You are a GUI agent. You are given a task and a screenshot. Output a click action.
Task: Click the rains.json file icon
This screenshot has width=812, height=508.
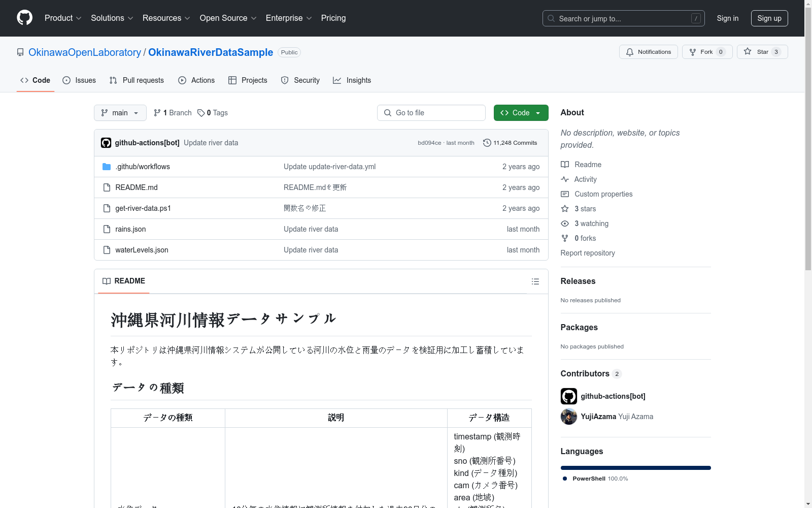tap(107, 229)
